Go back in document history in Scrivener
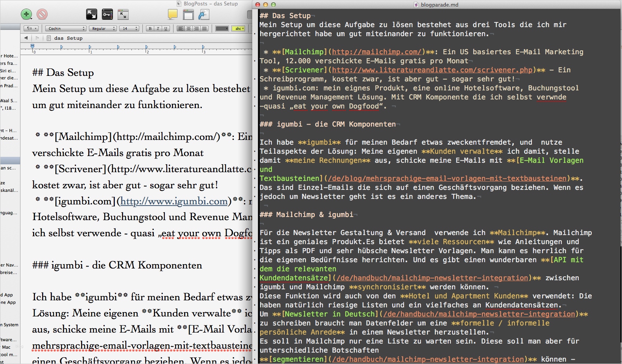622x364 pixels. pyautogui.click(x=26, y=38)
